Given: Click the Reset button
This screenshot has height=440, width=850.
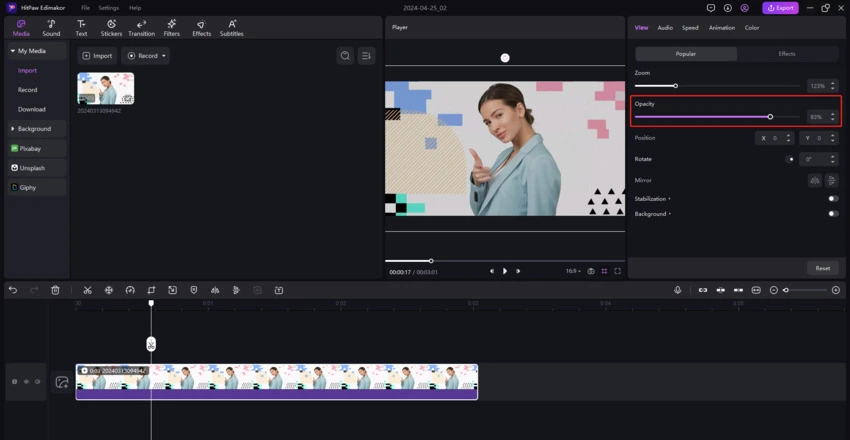Looking at the screenshot, I should 822,268.
